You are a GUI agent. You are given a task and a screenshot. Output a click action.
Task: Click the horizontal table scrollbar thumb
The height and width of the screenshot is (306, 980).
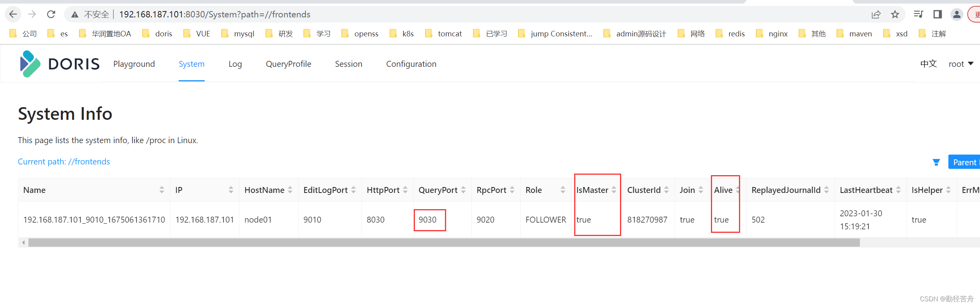tap(444, 242)
